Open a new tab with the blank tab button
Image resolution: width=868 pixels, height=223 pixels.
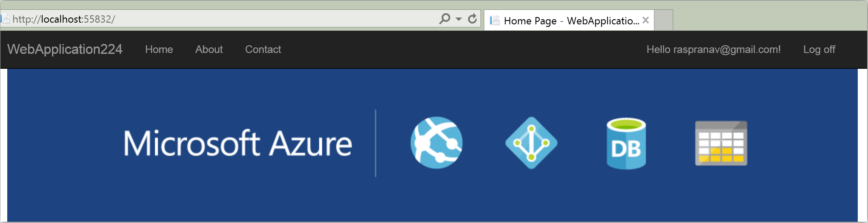tap(663, 20)
